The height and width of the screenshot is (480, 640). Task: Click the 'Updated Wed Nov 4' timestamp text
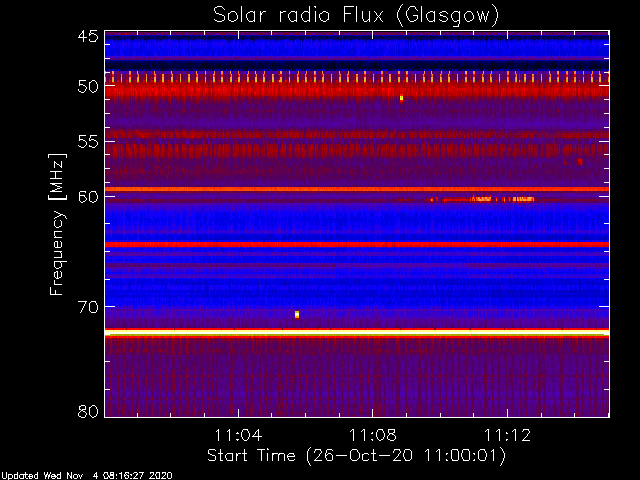(87, 476)
